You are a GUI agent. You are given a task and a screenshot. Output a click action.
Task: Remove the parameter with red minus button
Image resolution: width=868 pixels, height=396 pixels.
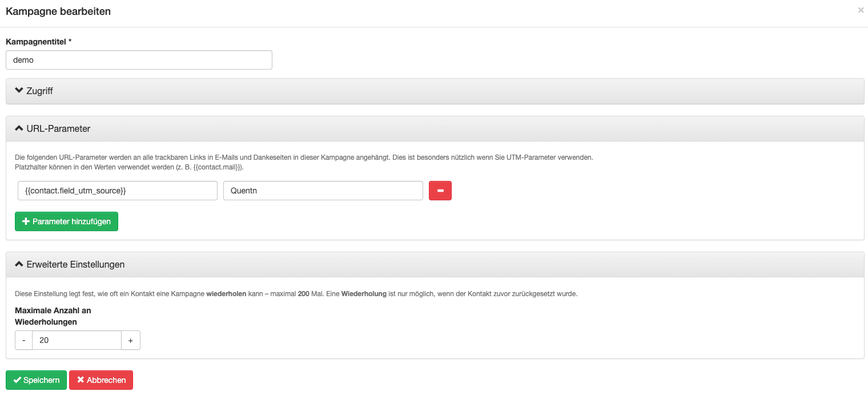(x=440, y=191)
